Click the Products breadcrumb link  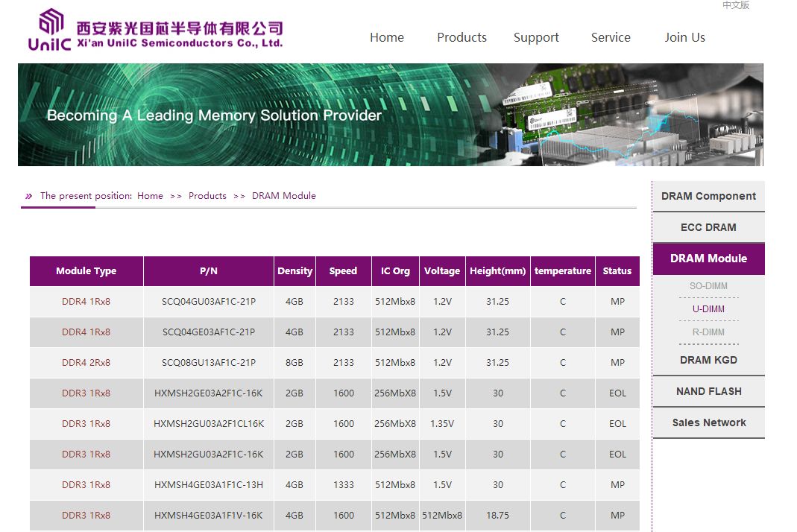(x=207, y=196)
